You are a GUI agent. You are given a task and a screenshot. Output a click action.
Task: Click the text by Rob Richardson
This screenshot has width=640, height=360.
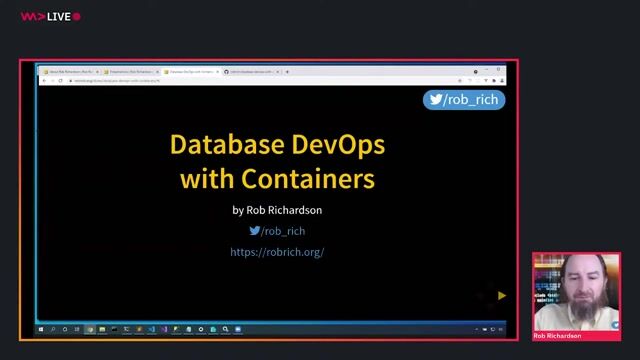pyautogui.click(x=277, y=210)
